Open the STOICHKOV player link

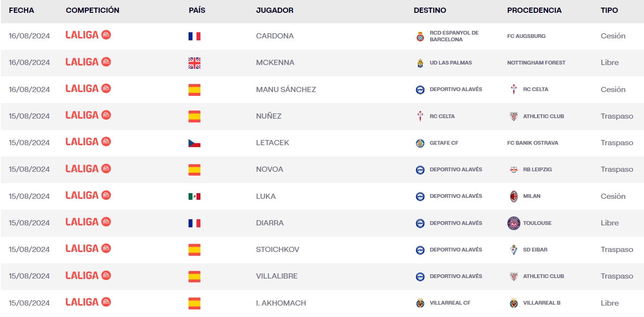(277, 250)
